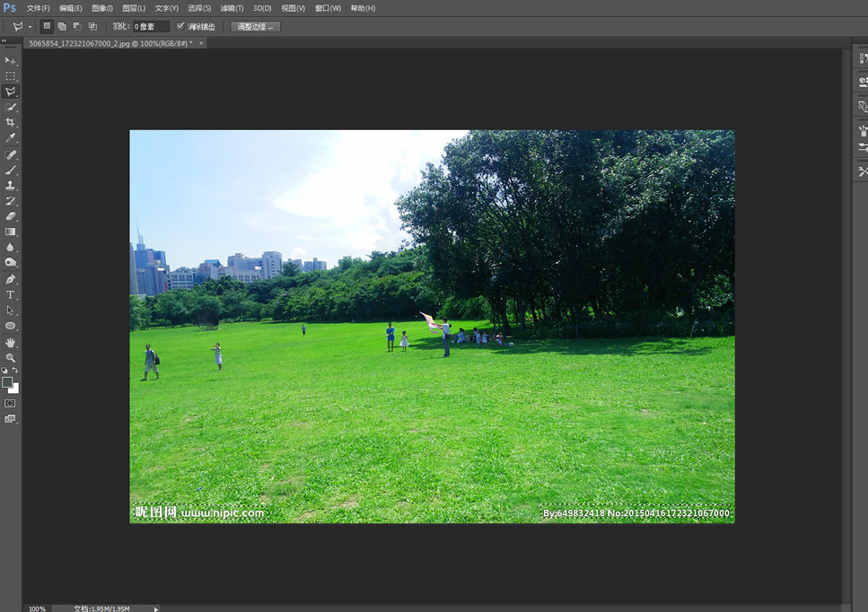Expand the status bar document info arrow
The image size is (868, 612).
click(x=156, y=608)
